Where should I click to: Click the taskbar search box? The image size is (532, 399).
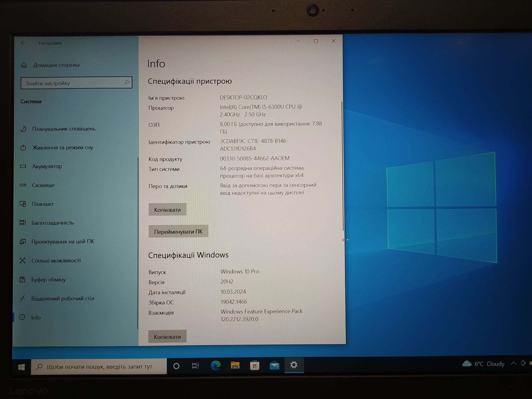click(x=99, y=367)
